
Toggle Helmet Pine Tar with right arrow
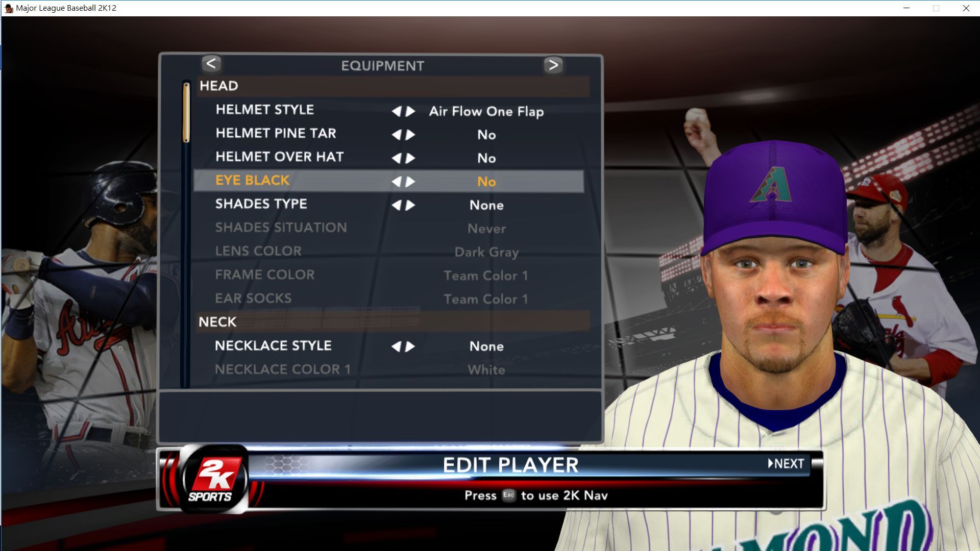(410, 135)
